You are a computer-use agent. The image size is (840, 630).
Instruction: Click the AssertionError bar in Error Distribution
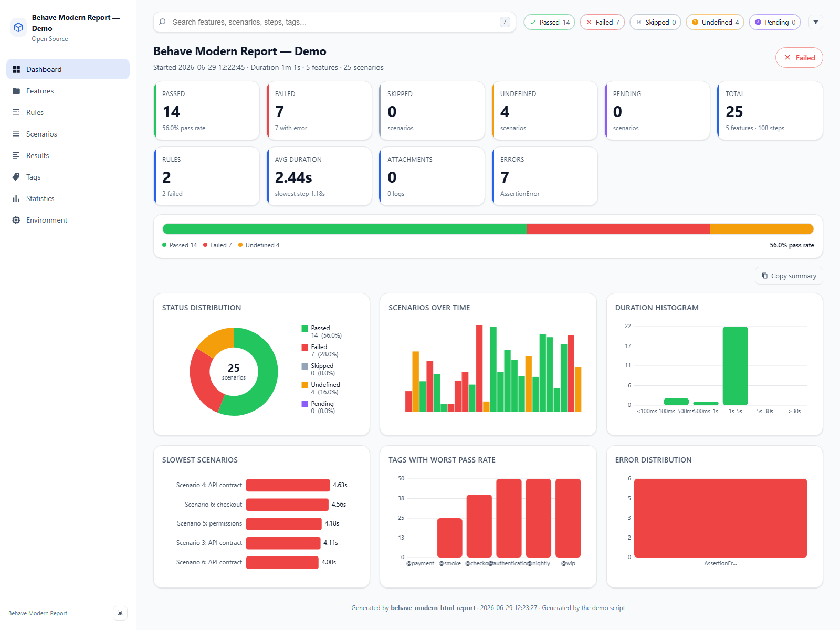click(720, 518)
